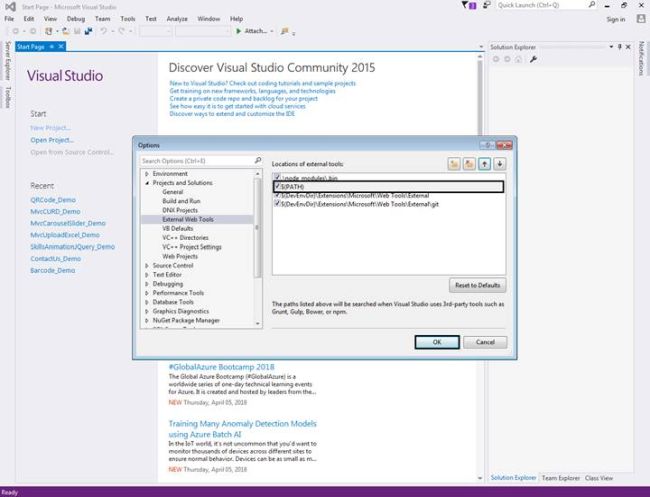Expand the Source Control node

tap(147, 265)
